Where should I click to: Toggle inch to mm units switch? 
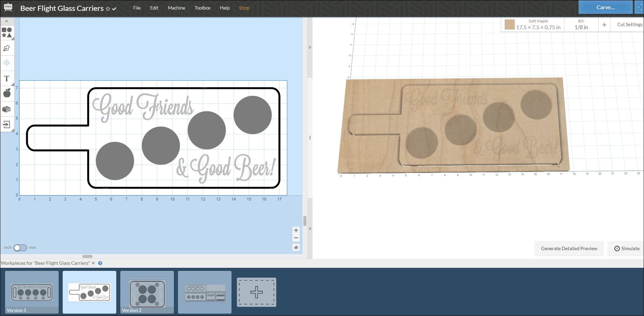point(20,247)
